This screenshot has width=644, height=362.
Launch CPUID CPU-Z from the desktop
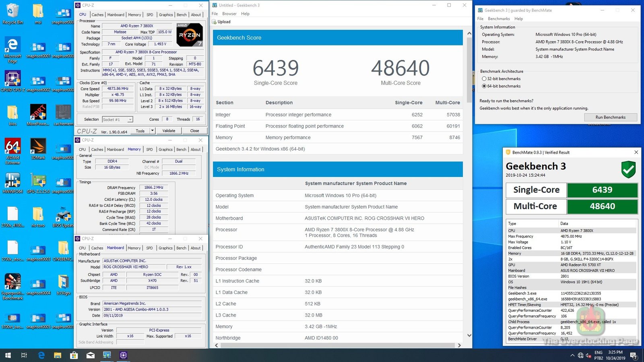[x=12, y=78]
